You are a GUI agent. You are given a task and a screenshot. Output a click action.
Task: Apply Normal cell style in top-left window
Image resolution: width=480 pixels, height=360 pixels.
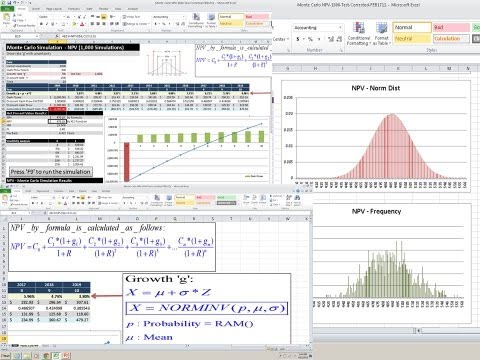point(231,16)
